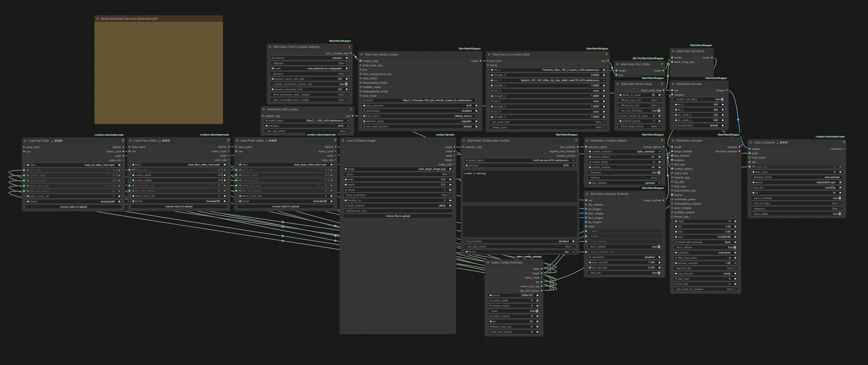Open WanVideo Lora Select Multi help icon
This screenshot has height=365, width=868.
click(606, 55)
